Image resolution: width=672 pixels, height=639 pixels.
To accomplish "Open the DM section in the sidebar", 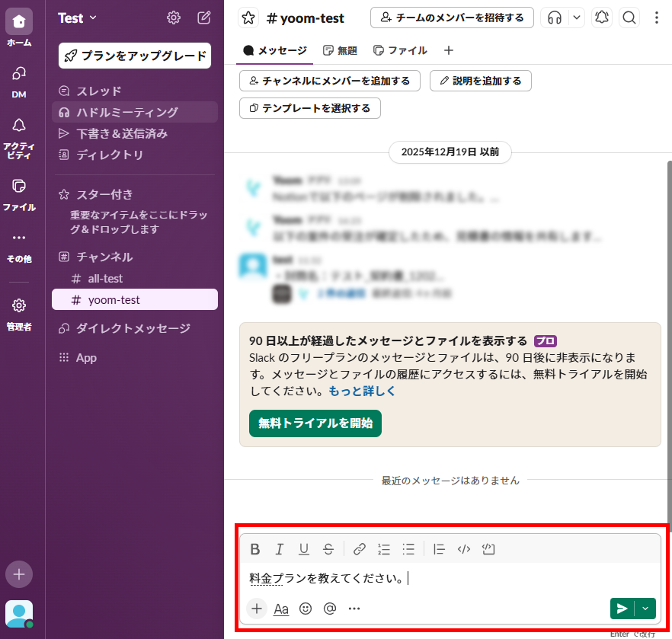I will [x=19, y=81].
